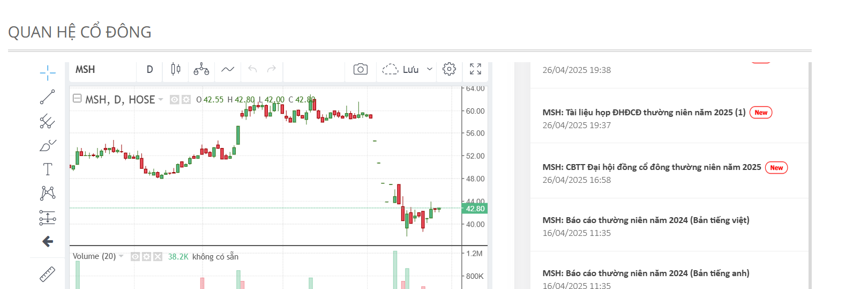This screenshot has width=868, height=289.
Task: Expand the MSH, D, HOSE legend dropdown
Action: point(161,100)
